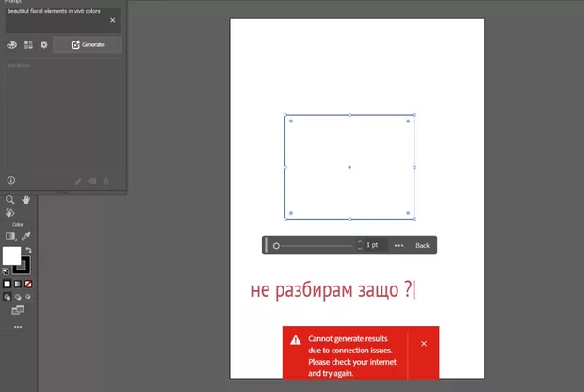584x392 pixels.
Task: Dismiss the connection error notification
Action: 424,344
